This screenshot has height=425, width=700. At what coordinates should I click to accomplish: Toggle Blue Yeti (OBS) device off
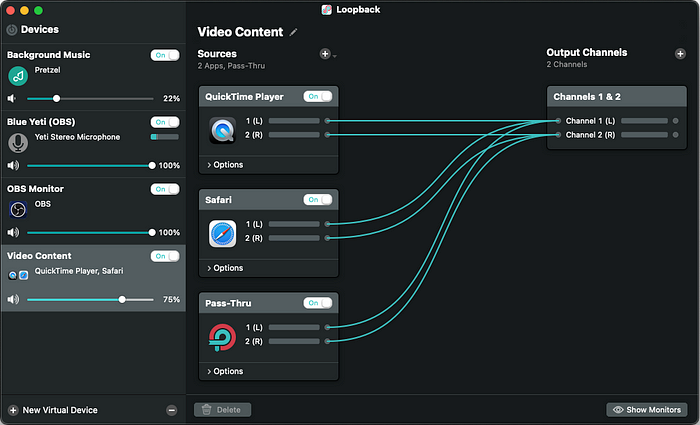[165, 122]
